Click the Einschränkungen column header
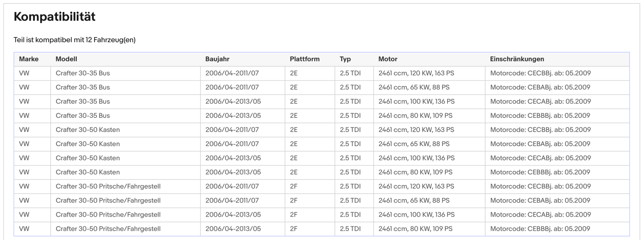Image resolution: width=644 pixels, height=240 pixels. tap(517, 59)
